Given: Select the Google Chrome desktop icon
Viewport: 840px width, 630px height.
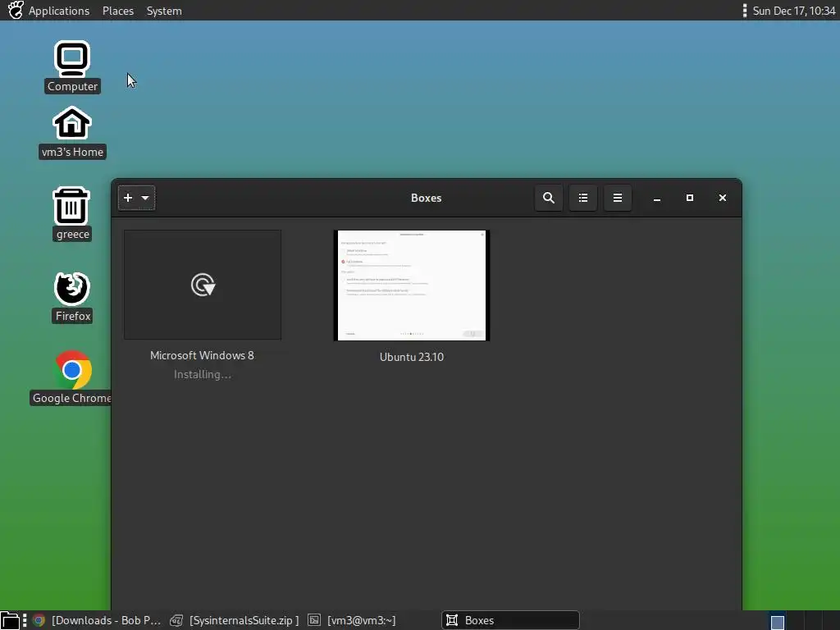Looking at the screenshot, I should click(72, 377).
